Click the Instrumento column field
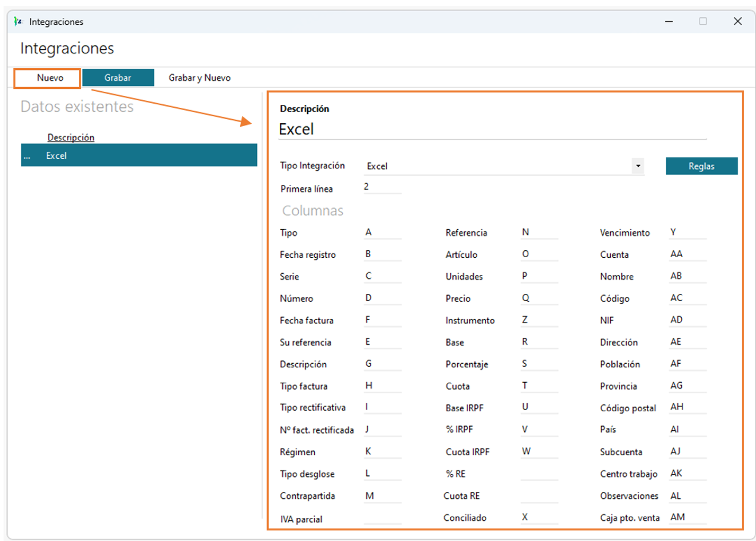 [x=539, y=320]
